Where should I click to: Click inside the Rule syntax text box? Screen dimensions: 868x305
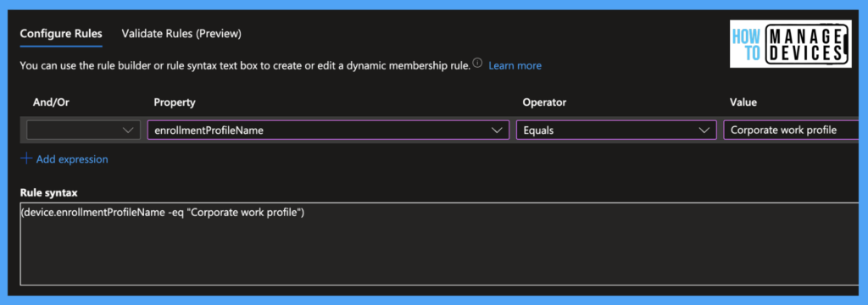(x=440, y=244)
